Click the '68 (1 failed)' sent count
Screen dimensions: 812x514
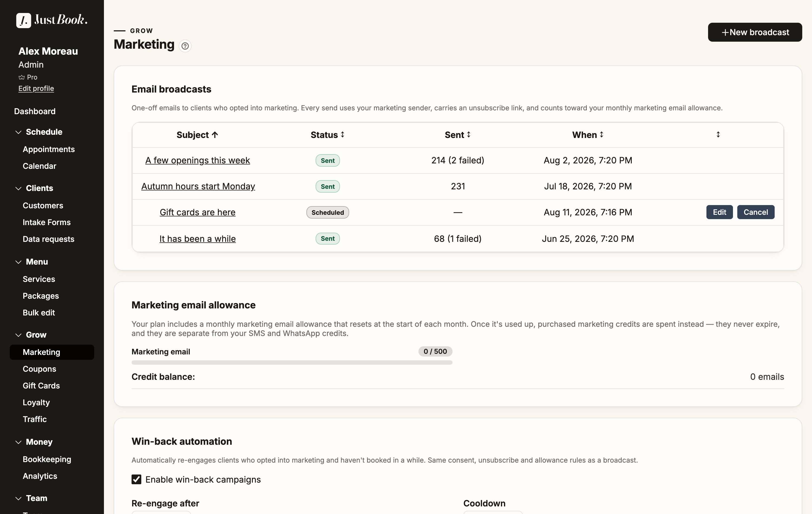coord(458,239)
